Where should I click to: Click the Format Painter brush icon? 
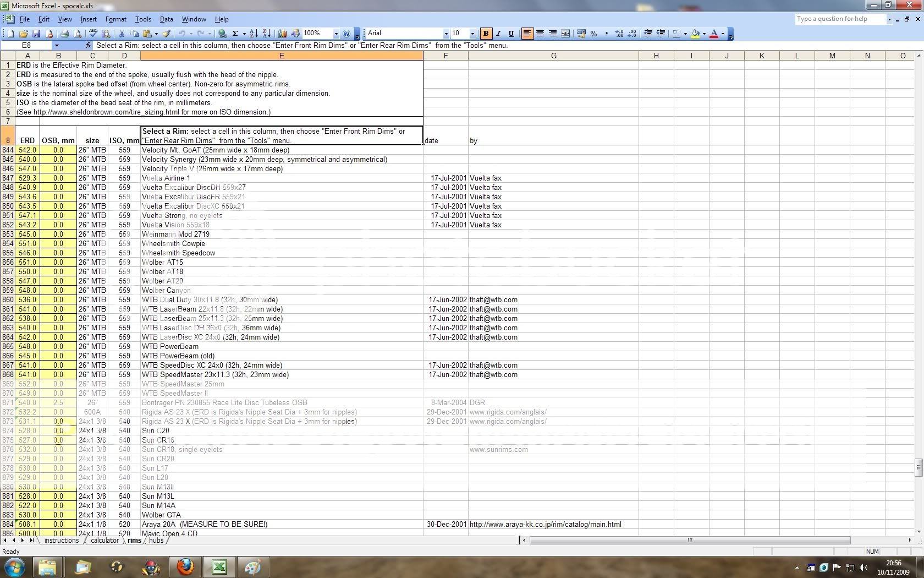[x=167, y=34]
